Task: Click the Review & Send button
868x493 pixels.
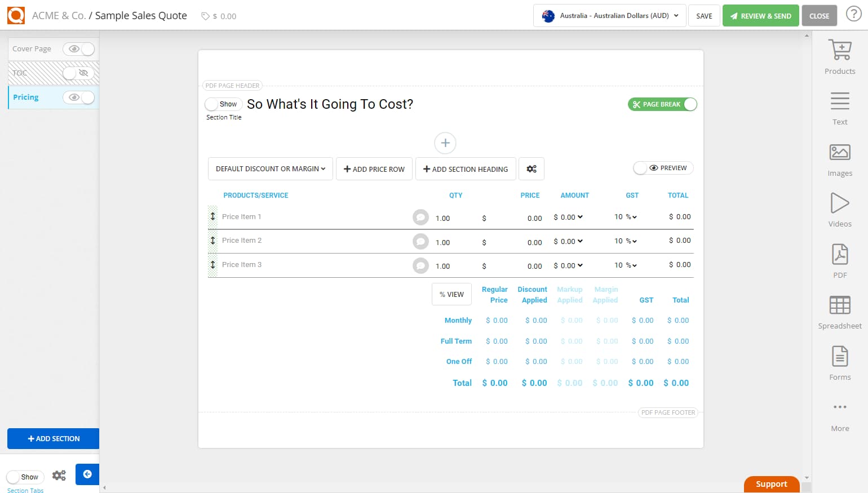Action: (760, 16)
